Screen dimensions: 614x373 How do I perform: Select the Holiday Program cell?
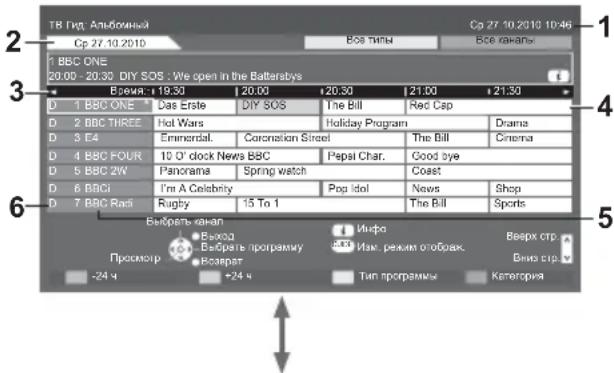[405, 123]
